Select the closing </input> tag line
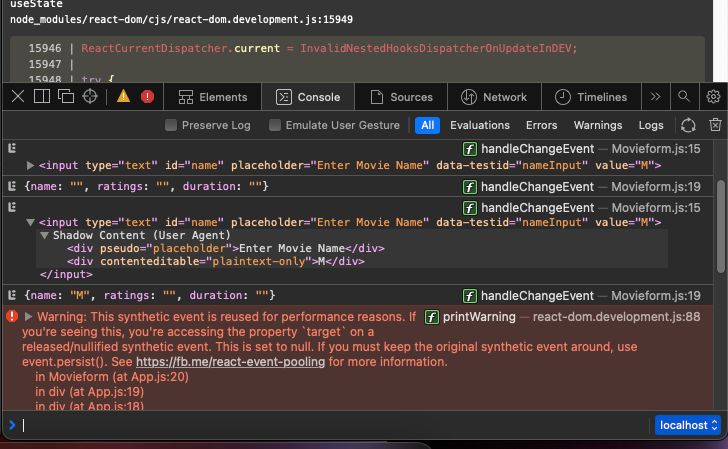Screen dimensions: 728x449 pyautogui.click(x=66, y=274)
